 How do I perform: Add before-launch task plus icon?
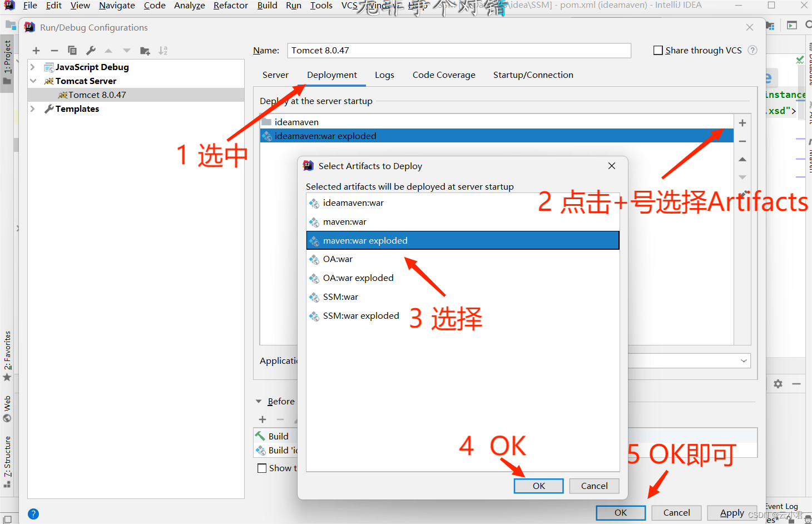click(263, 419)
